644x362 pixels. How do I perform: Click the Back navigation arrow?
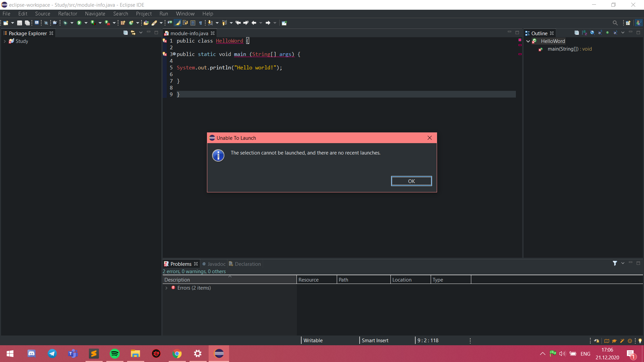(x=254, y=23)
